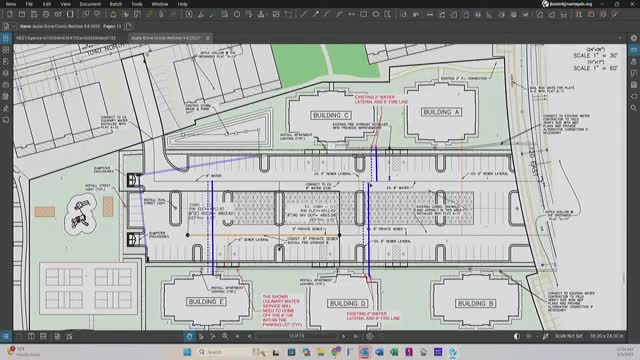
Task: Select the Arrow markup tool
Action: pyautogui.click(x=316, y=14)
